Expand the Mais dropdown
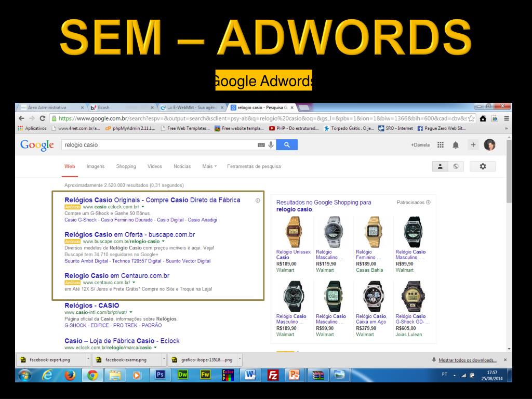 pyautogui.click(x=209, y=166)
